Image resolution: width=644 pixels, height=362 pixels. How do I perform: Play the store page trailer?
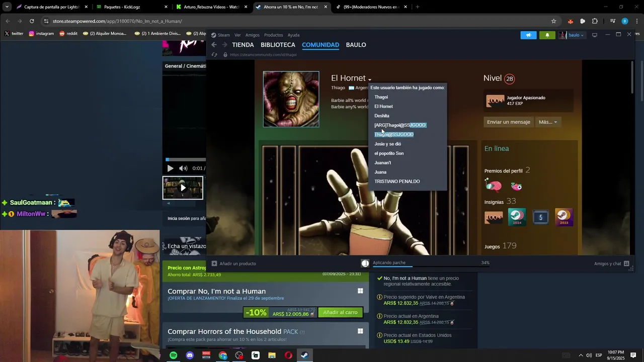(x=170, y=168)
